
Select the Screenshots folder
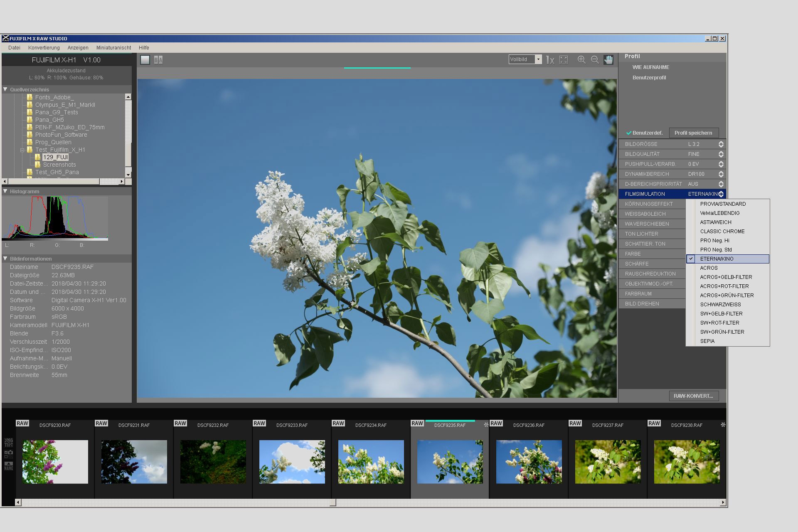[59, 165]
